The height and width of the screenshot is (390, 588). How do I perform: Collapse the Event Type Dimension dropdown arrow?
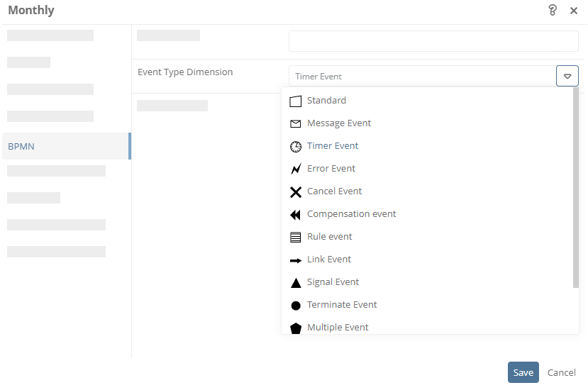[x=567, y=76]
